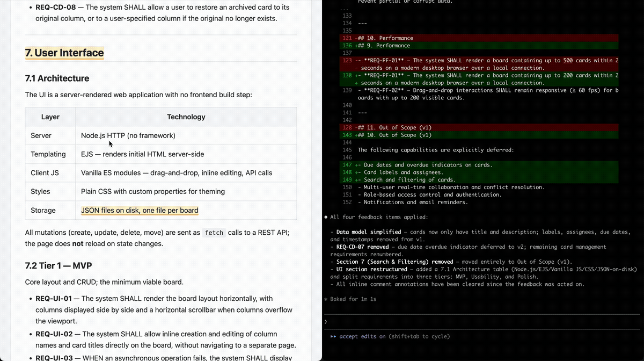
Task: Click the "Technology" table column header
Action: [x=186, y=117]
